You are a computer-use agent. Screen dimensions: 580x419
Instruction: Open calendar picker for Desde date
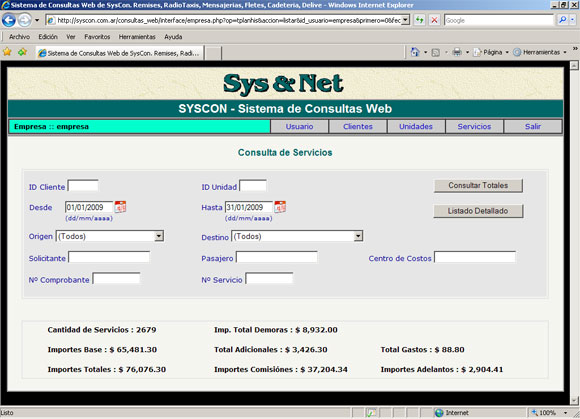[120, 207]
